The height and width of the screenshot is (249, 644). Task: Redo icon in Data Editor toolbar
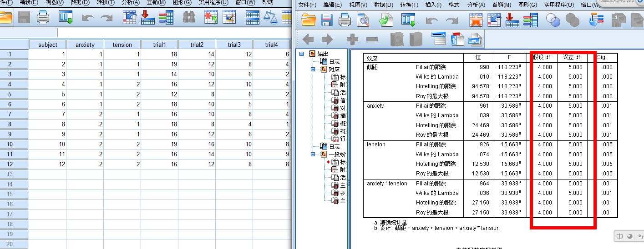pos(106,19)
